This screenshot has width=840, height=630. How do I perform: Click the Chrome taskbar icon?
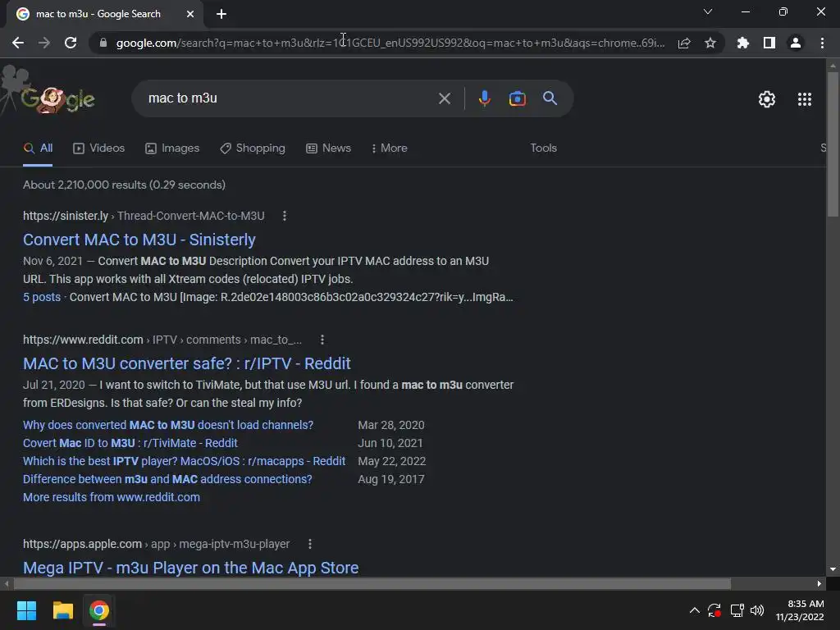[x=99, y=610]
